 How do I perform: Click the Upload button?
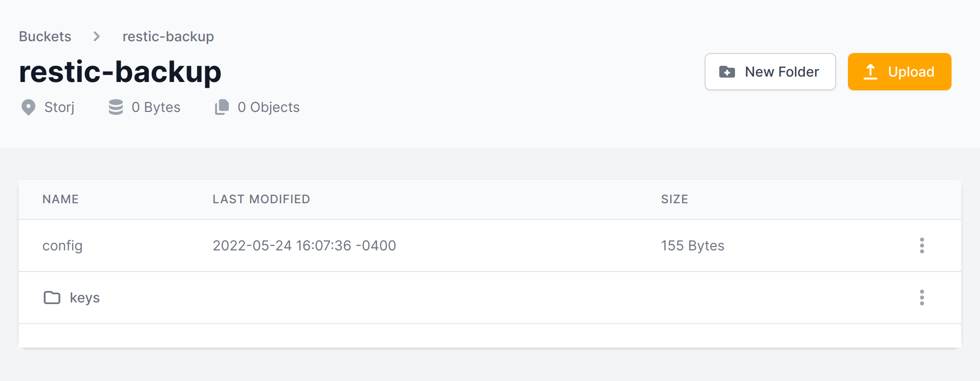[899, 72]
